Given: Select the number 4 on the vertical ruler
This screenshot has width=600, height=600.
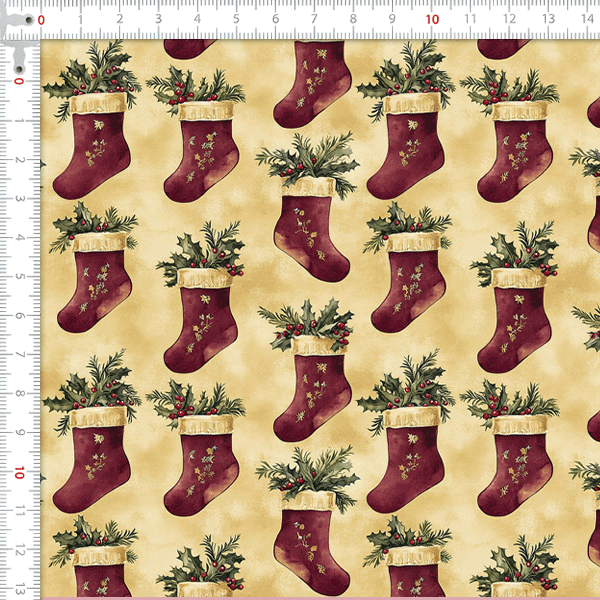Looking at the screenshot, I should 19,238.
